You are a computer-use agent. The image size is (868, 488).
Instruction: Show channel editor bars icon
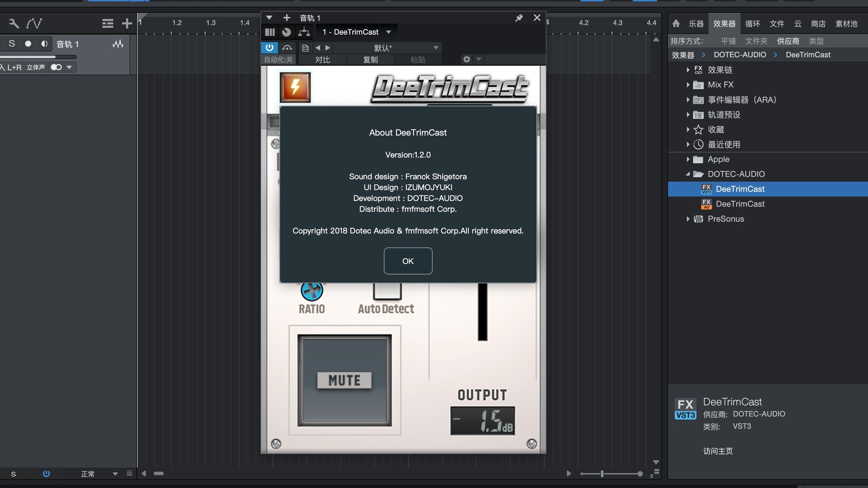tap(270, 32)
